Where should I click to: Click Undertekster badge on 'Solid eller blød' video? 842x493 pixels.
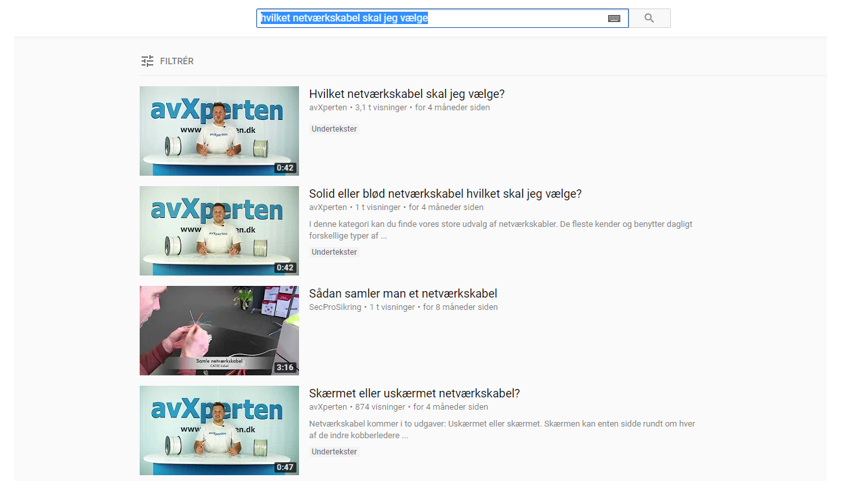point(334,252)
